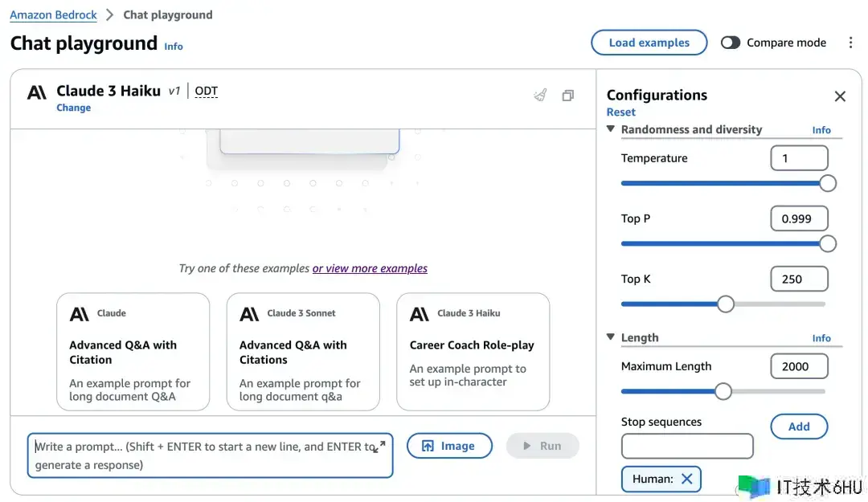Toggle Compare mode switch
The width and height of the screenshot is (868, 502).
click(731, 43)
